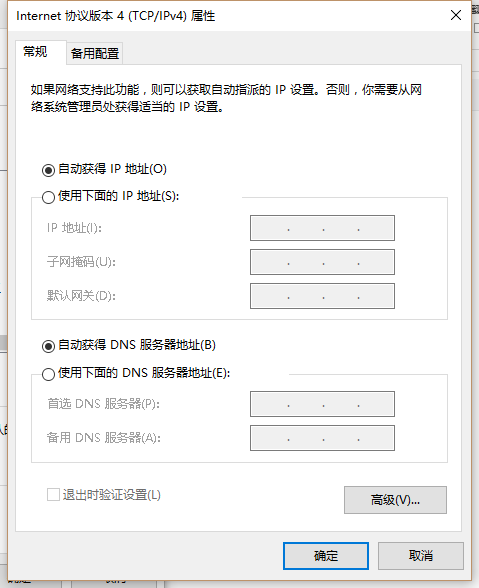Click the 使用下面的 DNS 服务器地址(E) label
The image size is (479, 588).
144,373
